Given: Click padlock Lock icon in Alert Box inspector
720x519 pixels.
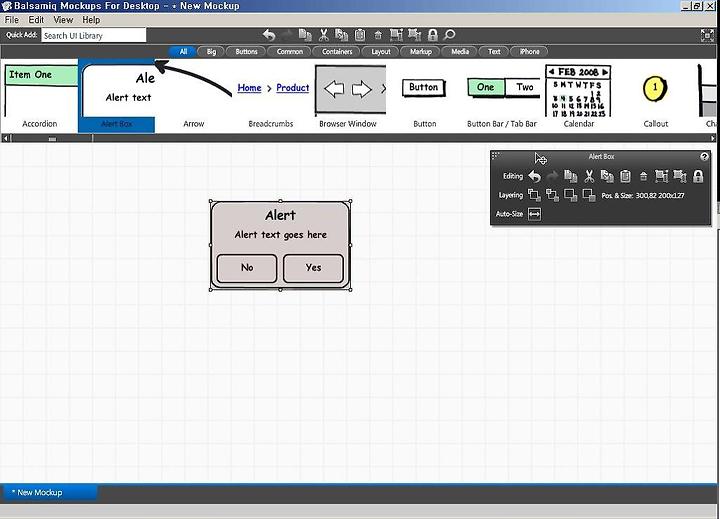Looking at the screenshot, I should click(x=698, y=176).
